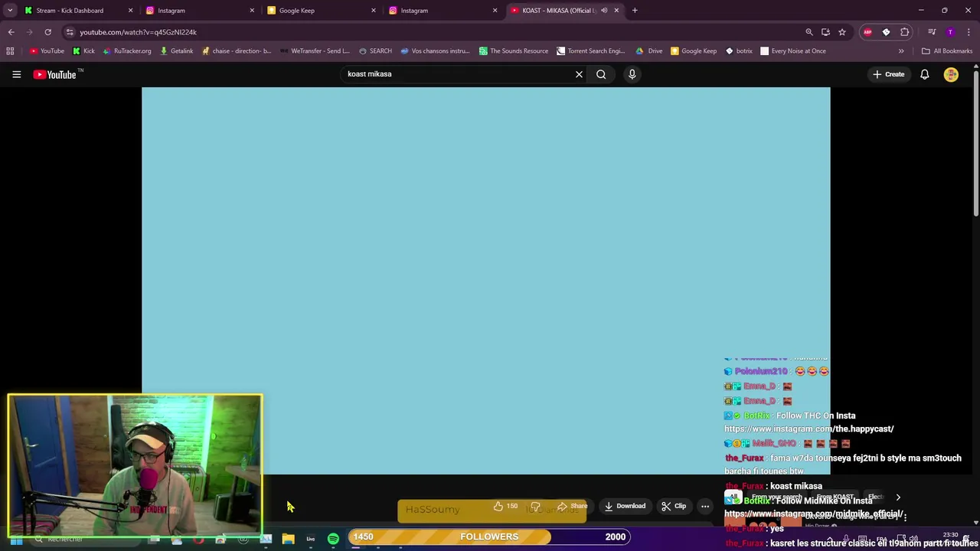Open the YouTube bookmark
980x551 pixels.
(x=47, y=51)
